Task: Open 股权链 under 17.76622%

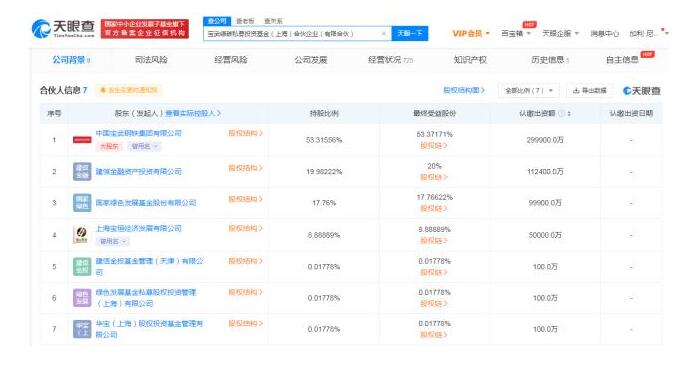Action: [x=434, y=208]
